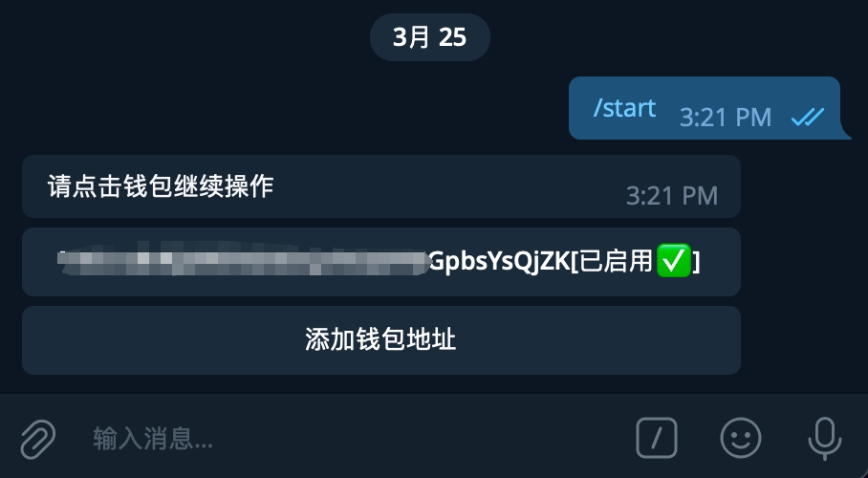Click the 3:21 PM timestamp on the bot message
This screenshot has width=868, height=478.
[671, 196]
